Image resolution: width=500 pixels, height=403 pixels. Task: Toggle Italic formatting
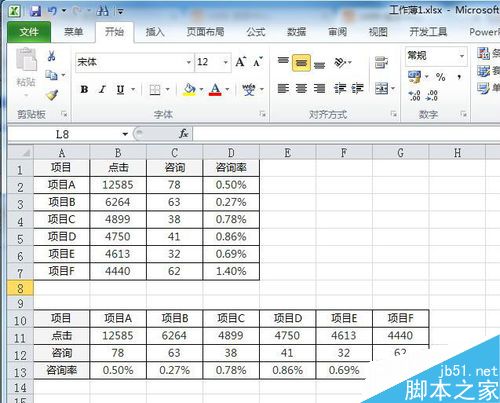(x=102, y=89)
